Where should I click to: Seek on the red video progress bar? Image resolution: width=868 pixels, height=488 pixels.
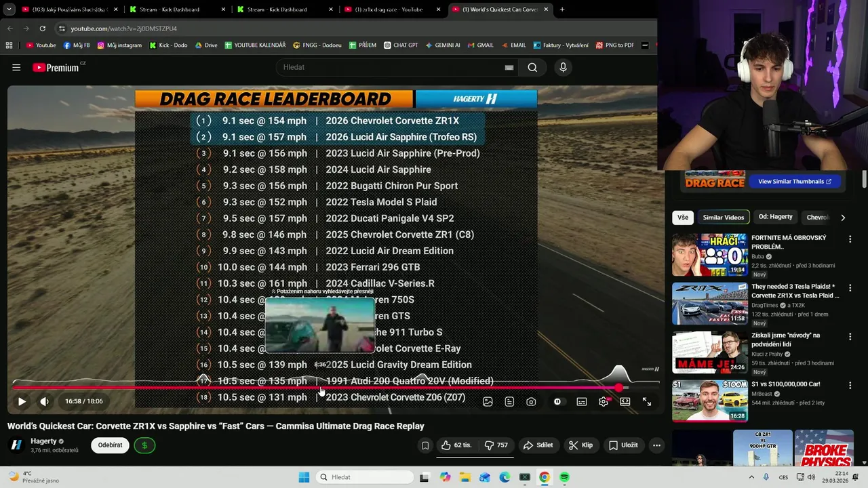tap(319, 388)
